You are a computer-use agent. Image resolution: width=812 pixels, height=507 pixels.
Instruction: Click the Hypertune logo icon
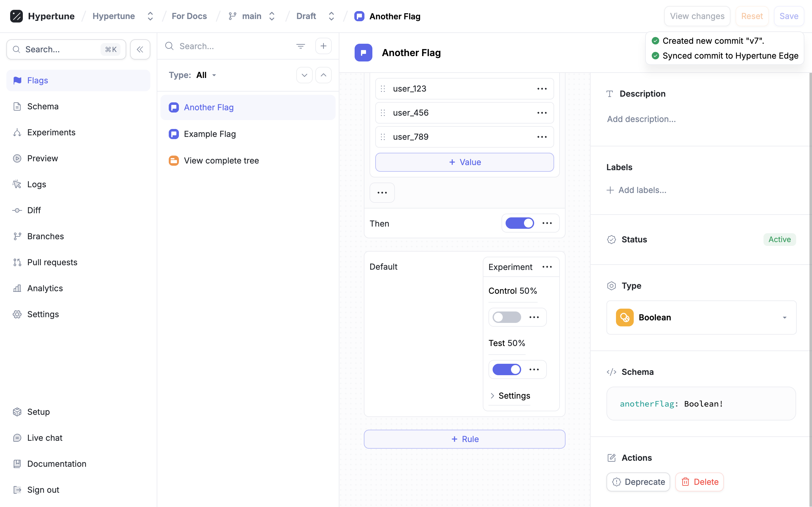(16, 16)
